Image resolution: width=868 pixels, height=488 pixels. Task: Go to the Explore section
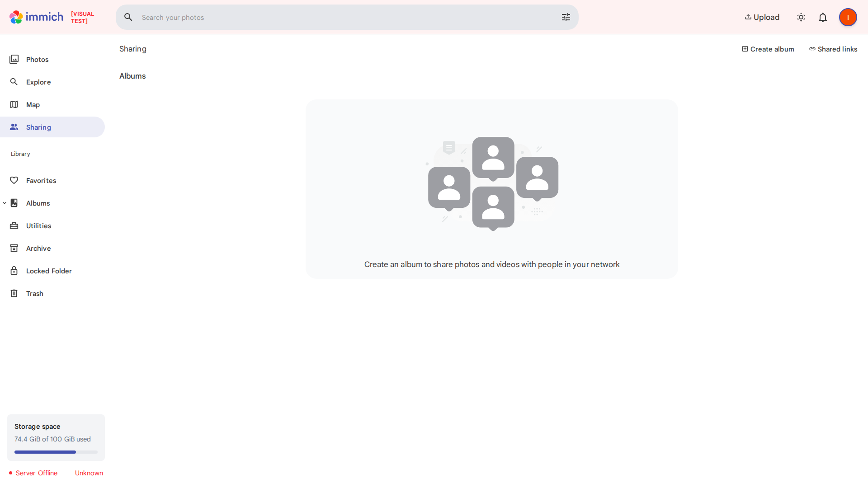[x=38, y=82]
